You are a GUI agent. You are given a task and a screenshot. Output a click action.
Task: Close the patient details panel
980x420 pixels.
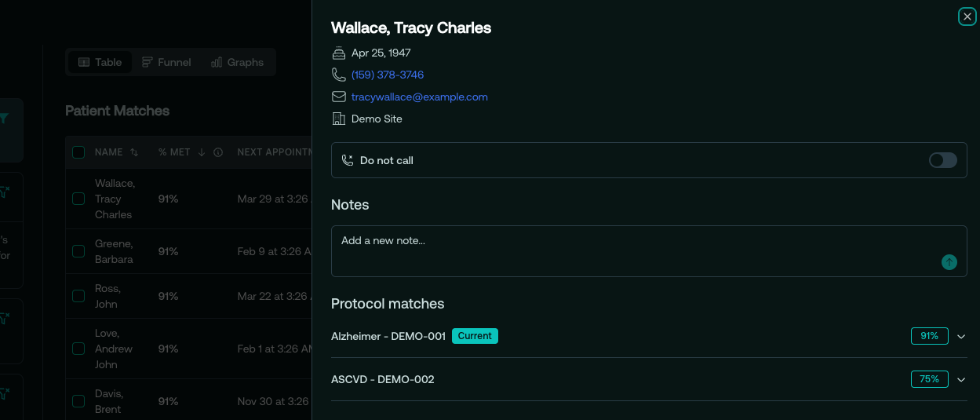pos(967,16)
